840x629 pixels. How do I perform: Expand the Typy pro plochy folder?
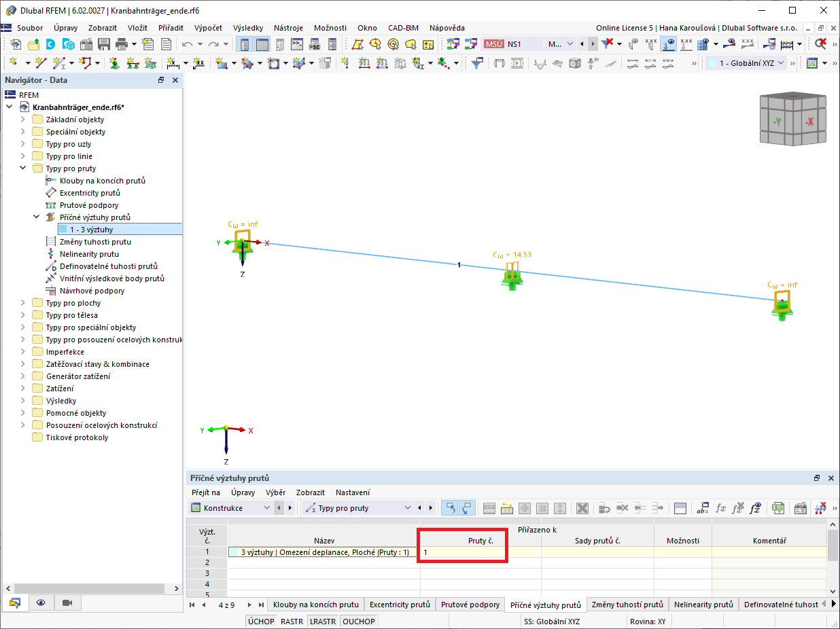(x=22, y=303)
